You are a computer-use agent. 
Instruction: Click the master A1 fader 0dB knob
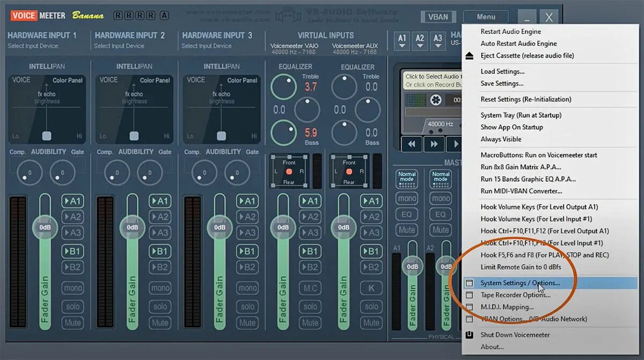[412, 267]
